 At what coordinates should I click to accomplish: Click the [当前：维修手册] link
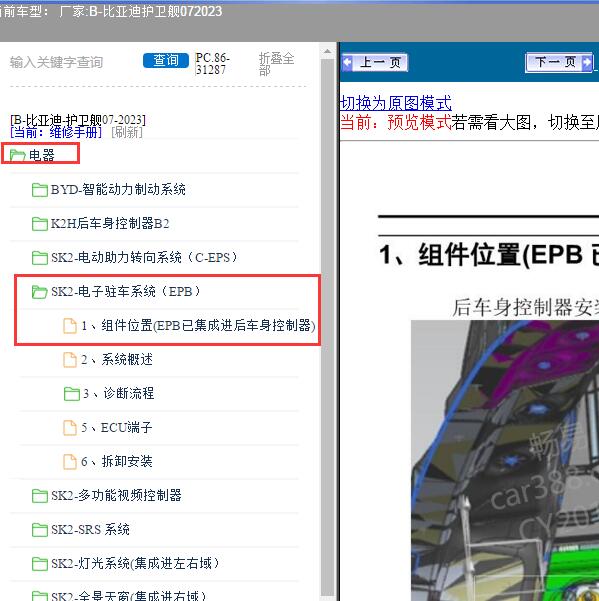tap(56, 133)
